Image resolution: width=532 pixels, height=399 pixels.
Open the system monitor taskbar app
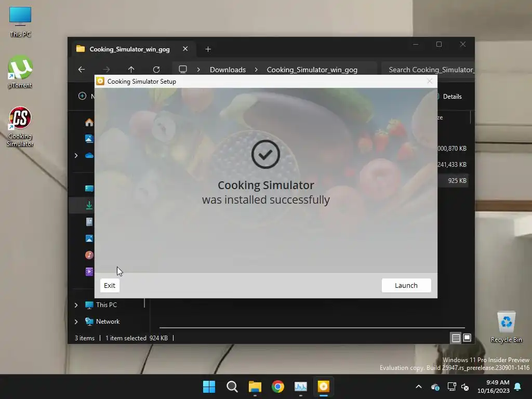[x=301, y=387]
